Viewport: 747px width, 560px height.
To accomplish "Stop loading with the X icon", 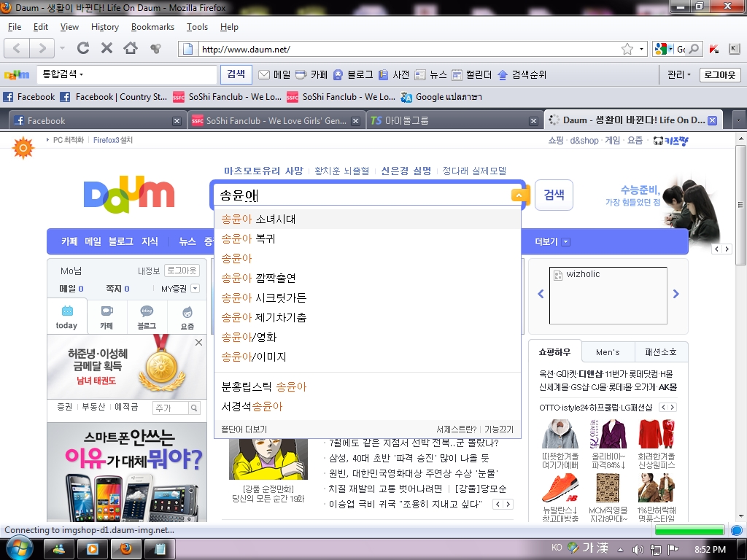I will pyautogui.click(x=107, y=48).
